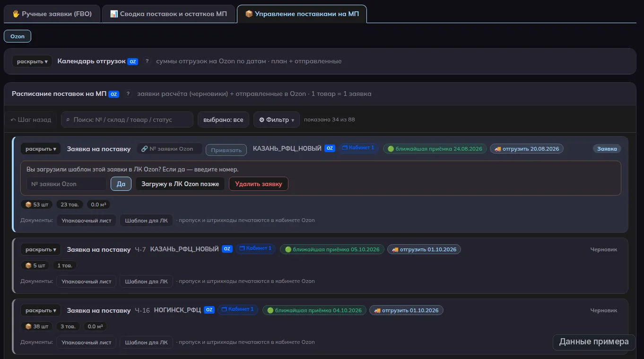This screenshot has width=644, height=359.
Task: Open Упаковочный лист for request Ч-7
Action: coord(87,281)
